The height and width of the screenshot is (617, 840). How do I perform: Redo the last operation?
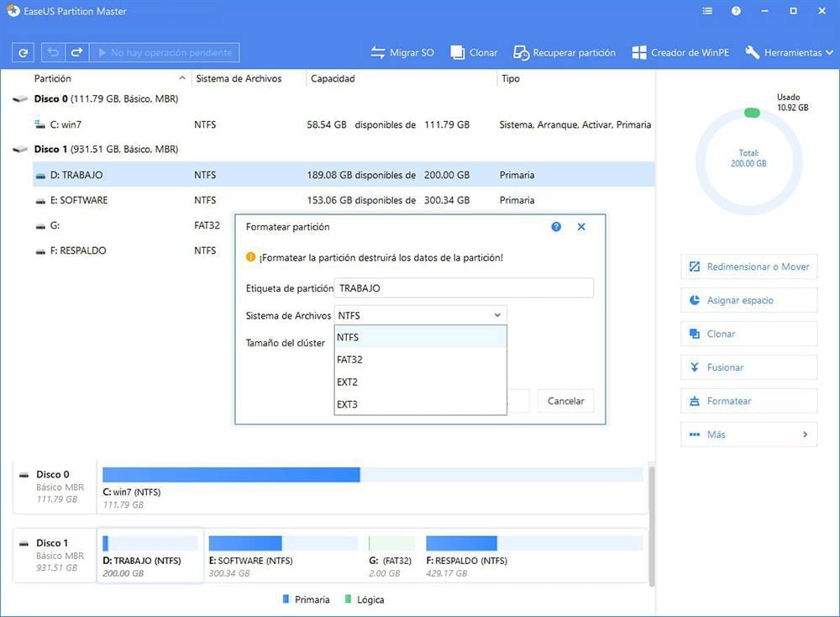(x=77, y=52)
